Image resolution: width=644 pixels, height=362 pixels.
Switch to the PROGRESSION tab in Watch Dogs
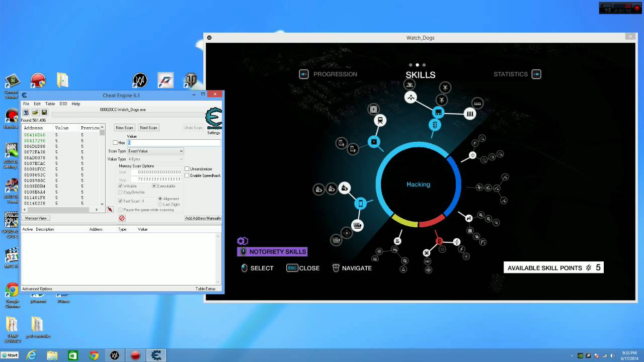[335, 74]
